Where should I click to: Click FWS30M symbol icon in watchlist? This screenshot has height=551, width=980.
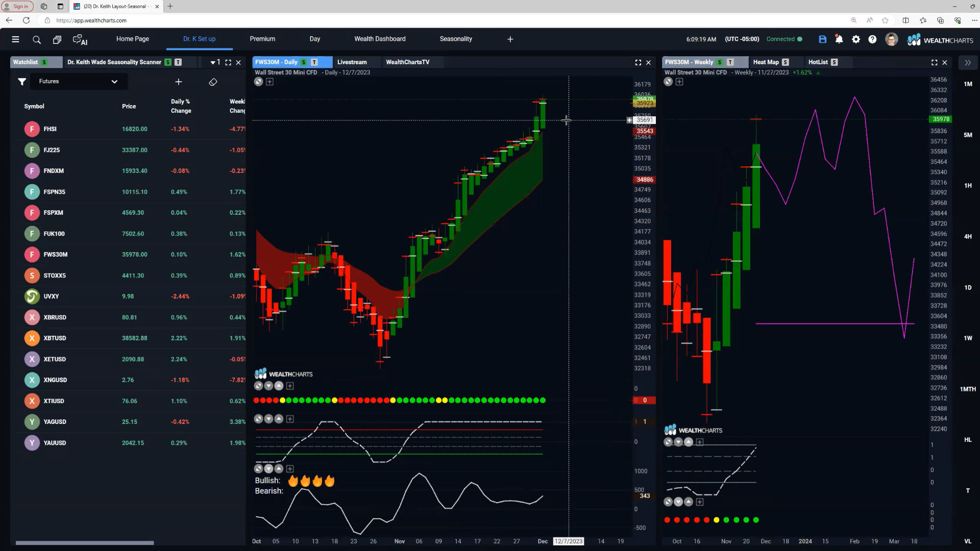click(x=32, y=255)
